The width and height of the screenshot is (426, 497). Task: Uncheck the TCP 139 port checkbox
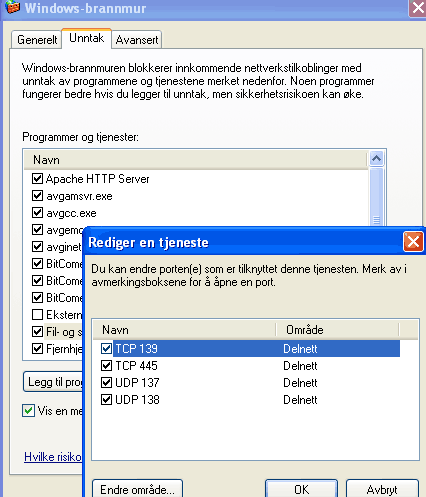click(106, 349)
